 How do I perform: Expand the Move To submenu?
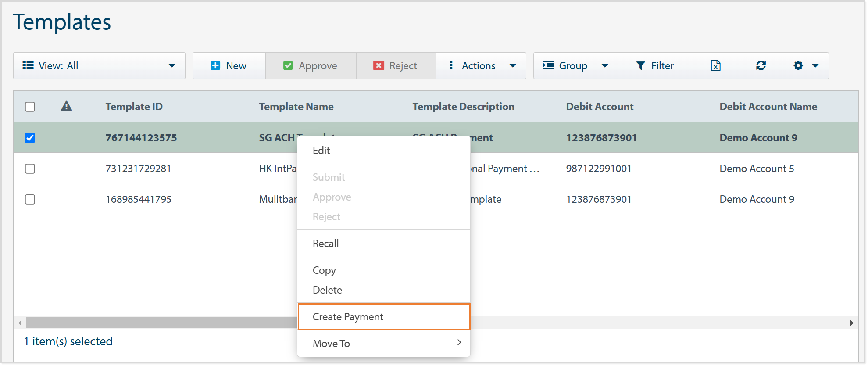coord(383,343)
